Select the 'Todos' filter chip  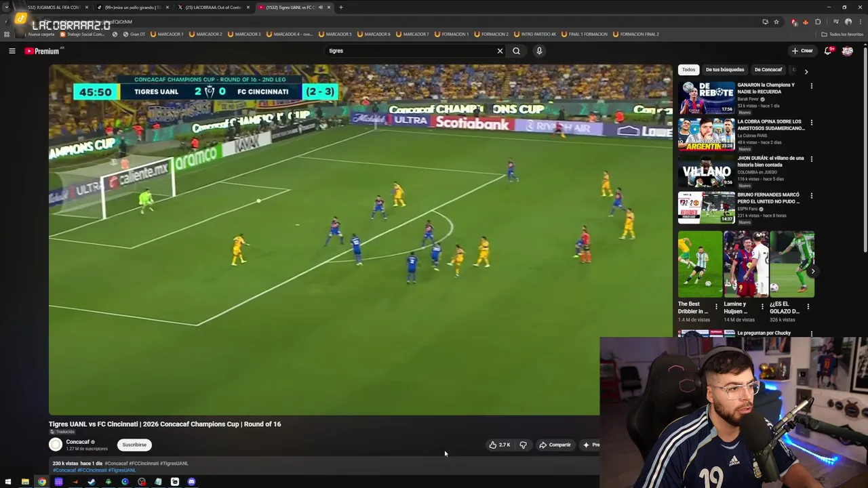688,70
